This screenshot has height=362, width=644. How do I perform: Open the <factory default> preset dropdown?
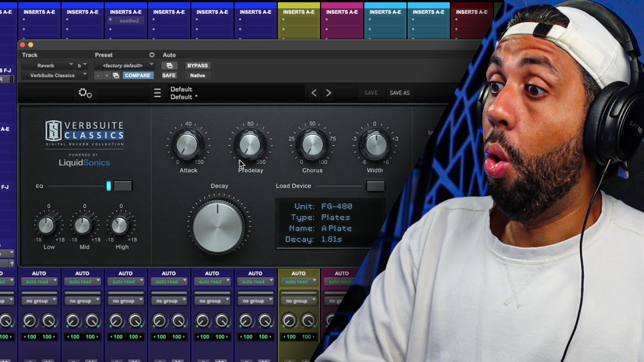[x=125, y=65]
